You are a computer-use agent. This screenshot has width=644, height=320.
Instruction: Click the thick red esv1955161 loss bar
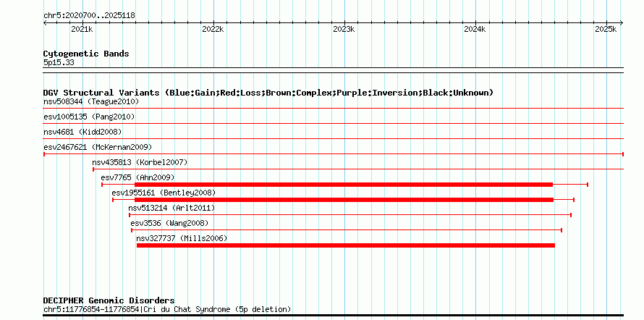[344, 200]
